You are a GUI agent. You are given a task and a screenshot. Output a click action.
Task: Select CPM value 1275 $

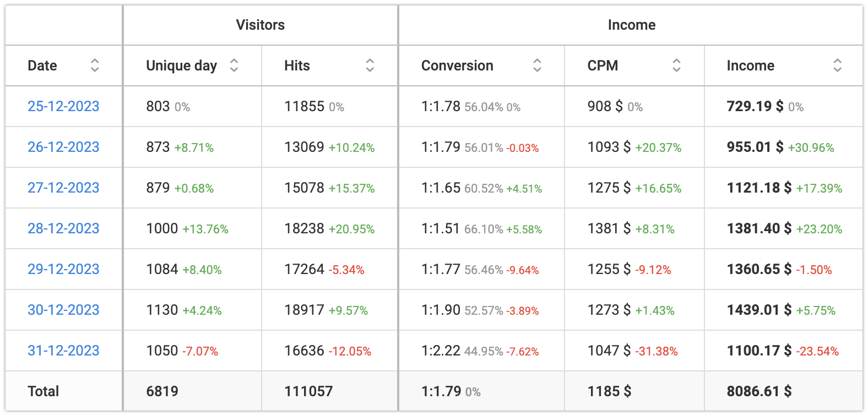[x=609, y=188]
